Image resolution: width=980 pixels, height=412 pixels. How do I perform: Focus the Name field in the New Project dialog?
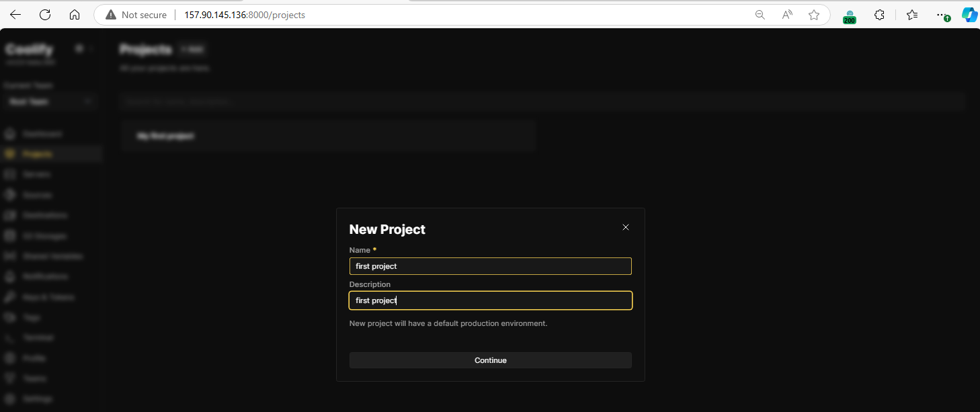click(490, 265)
